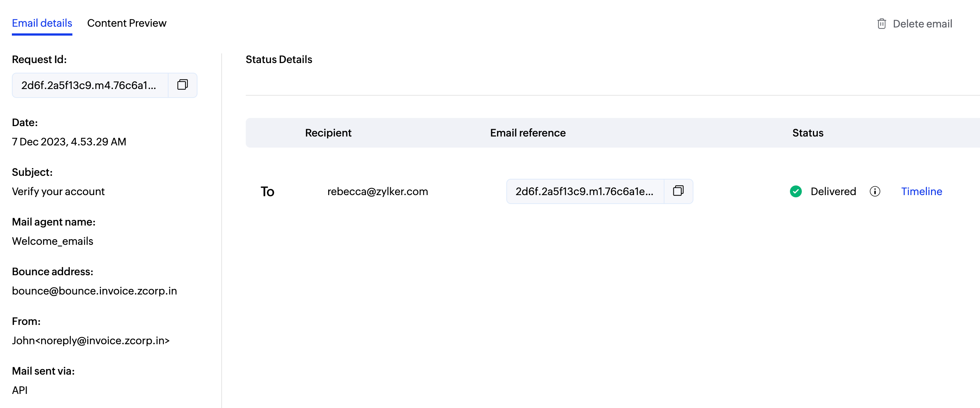Click the Status column header

click(807, 133)
